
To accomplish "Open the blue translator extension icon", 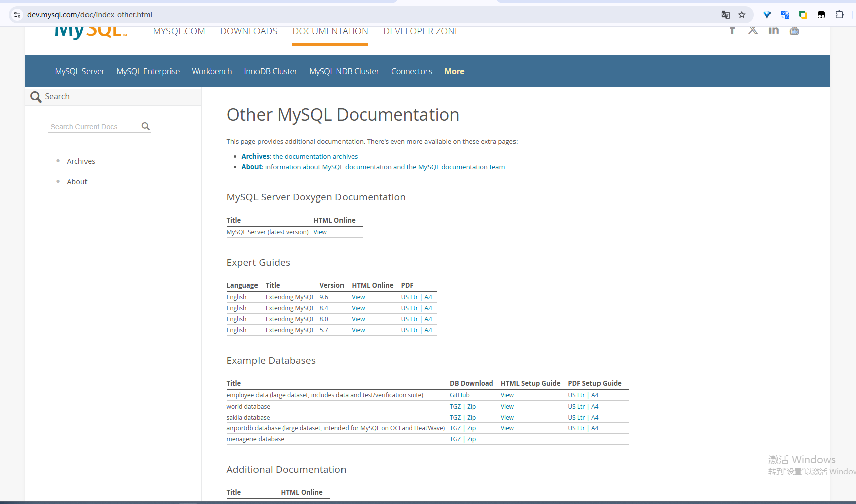I will [785, 15].
